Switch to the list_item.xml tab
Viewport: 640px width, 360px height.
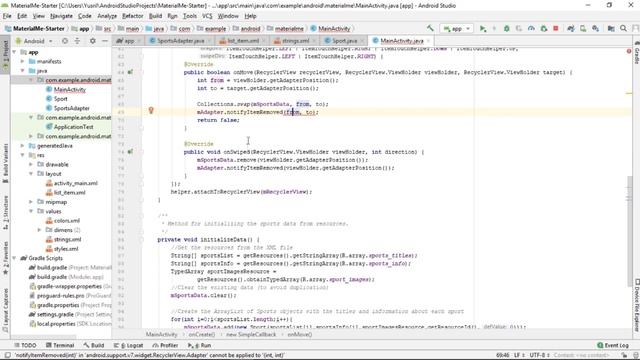[243, 41]
